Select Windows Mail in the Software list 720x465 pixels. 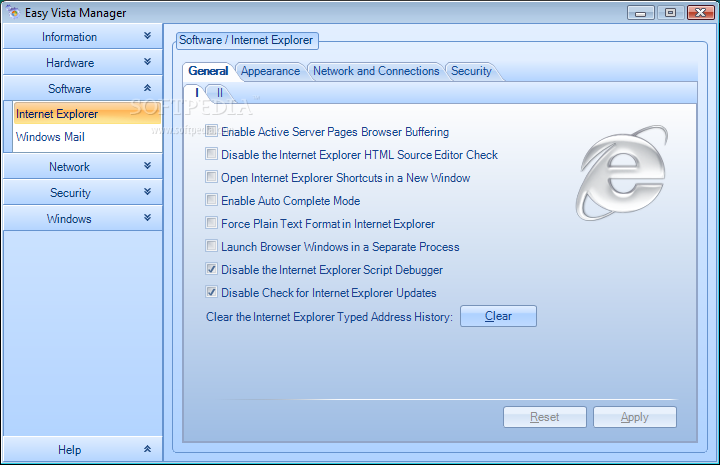pyautogui.click(x=87, y=137)
